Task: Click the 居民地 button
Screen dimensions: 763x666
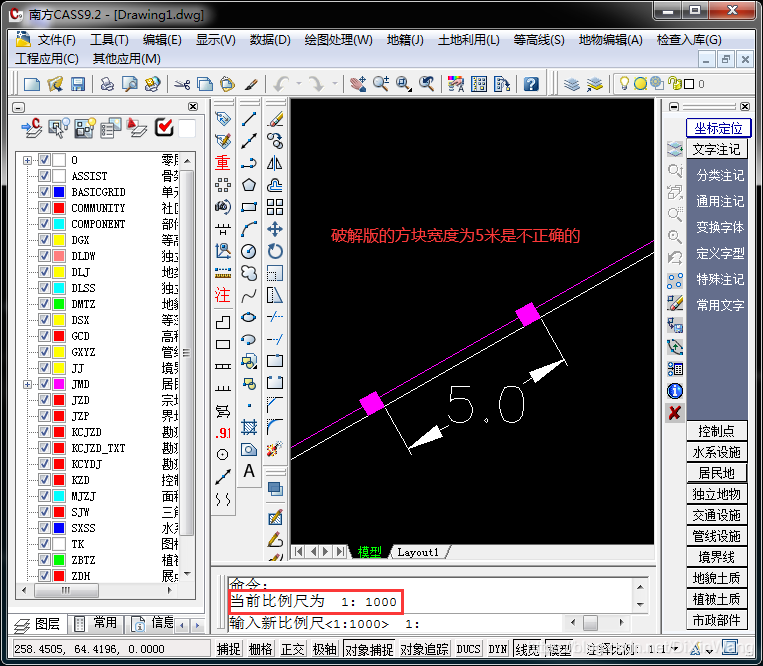Action: click(716, 473)
